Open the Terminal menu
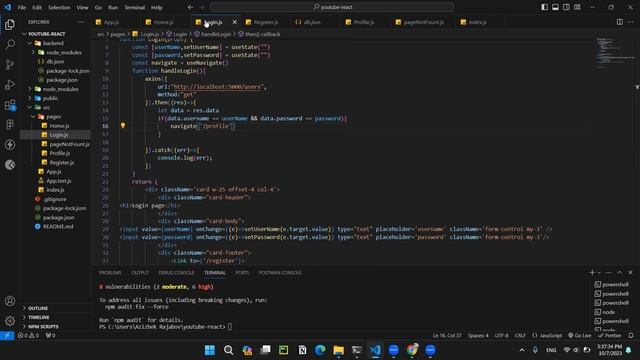The height and width of the screenshot is (360, 640). pos(135,7)
